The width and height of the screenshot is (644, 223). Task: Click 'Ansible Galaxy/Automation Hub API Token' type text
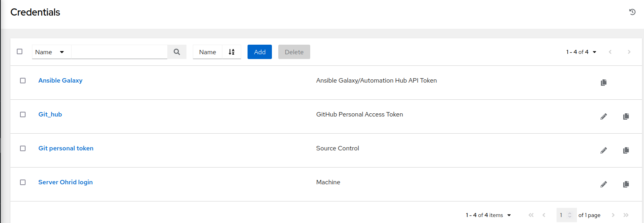[376, 81]
